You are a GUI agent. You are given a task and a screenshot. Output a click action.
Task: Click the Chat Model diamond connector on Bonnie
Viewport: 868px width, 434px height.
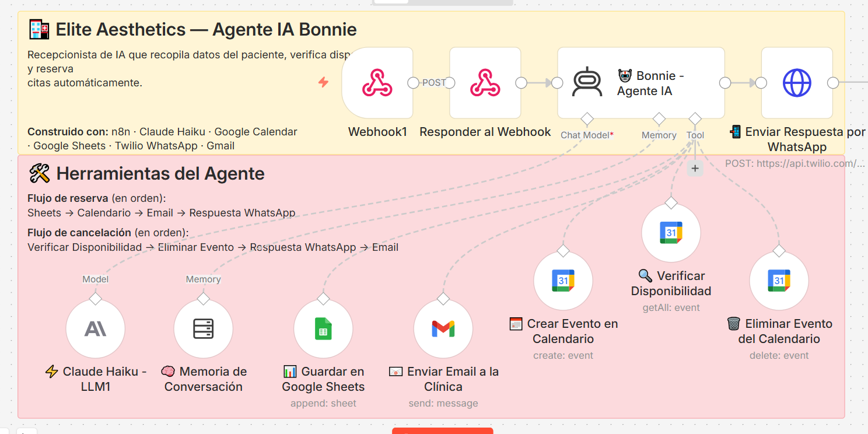[587, 119]
